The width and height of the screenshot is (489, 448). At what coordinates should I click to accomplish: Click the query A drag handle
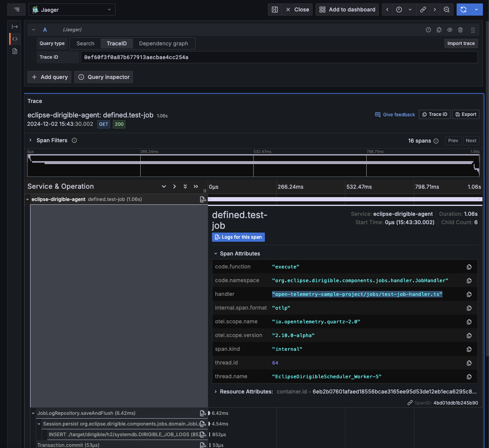[x=473, y=30]
